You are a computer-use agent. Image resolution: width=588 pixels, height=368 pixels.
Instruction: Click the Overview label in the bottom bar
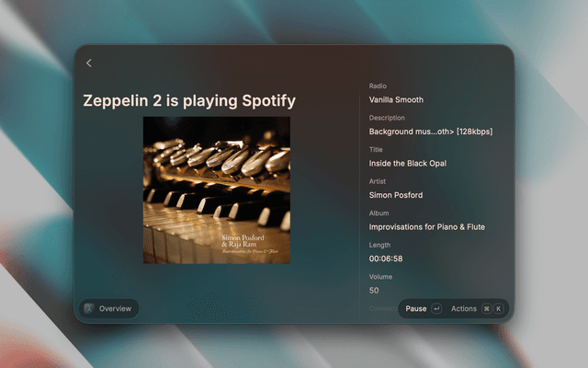(x=115, y=309)
